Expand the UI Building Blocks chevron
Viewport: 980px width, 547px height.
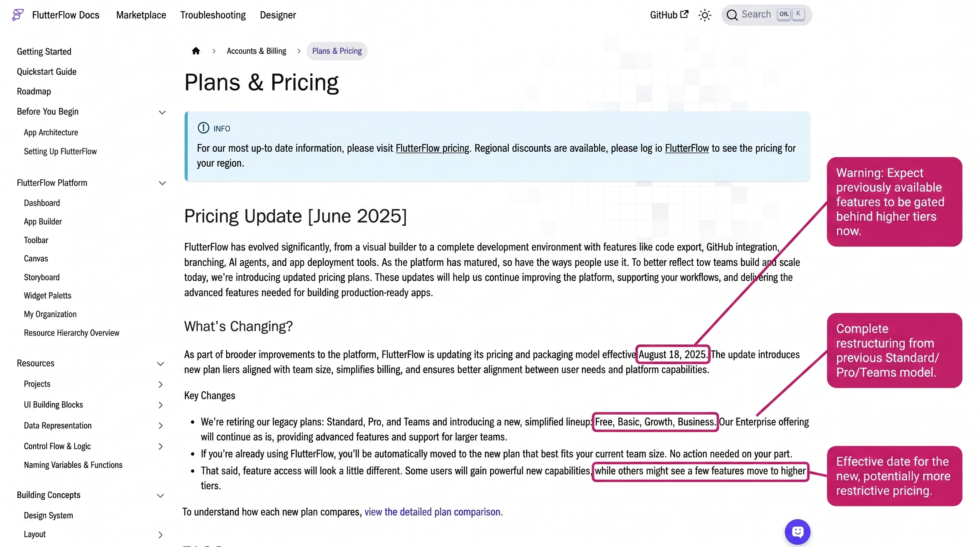[x=161, y=405]
